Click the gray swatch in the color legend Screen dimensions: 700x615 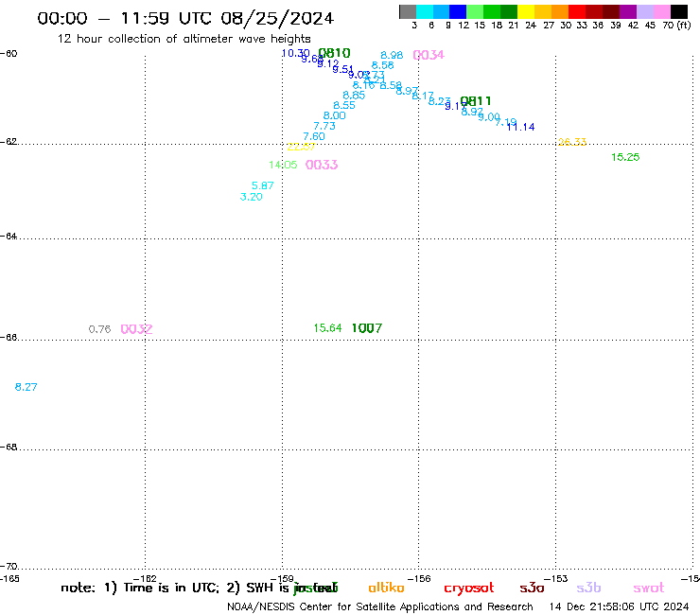pyautogui.click(x=408, y=11)
